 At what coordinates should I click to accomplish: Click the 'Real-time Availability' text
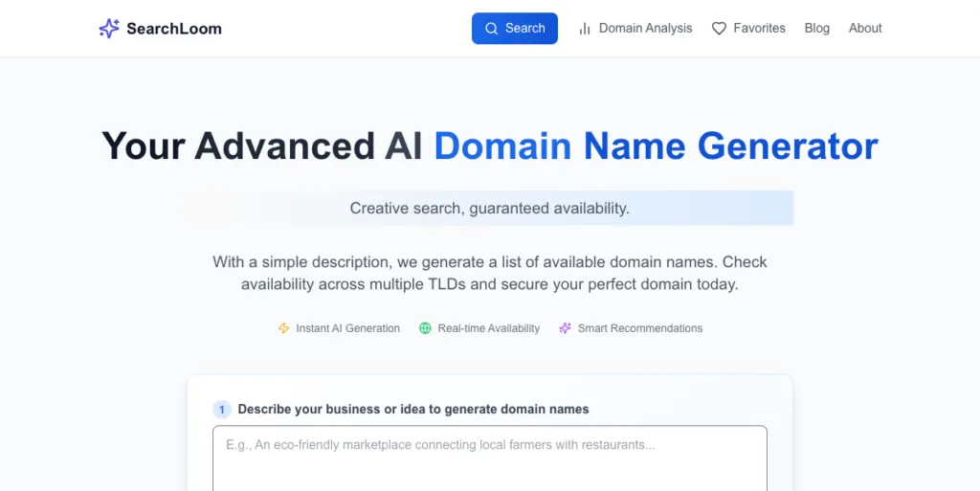489,328
